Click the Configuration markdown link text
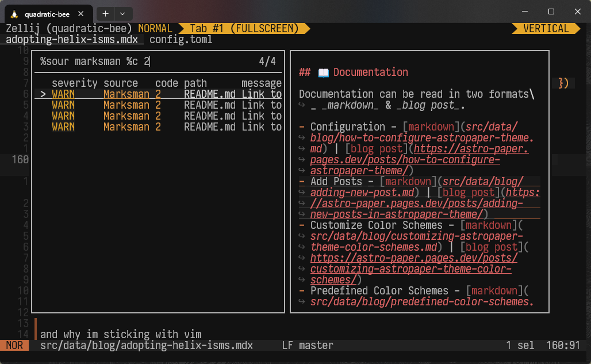 point(432,127)
